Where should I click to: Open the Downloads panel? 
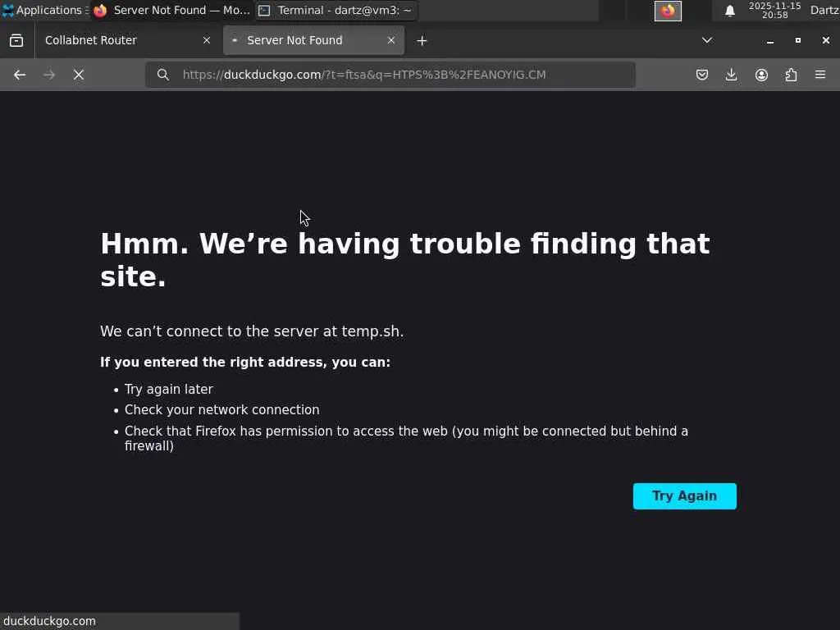[731, 75]
